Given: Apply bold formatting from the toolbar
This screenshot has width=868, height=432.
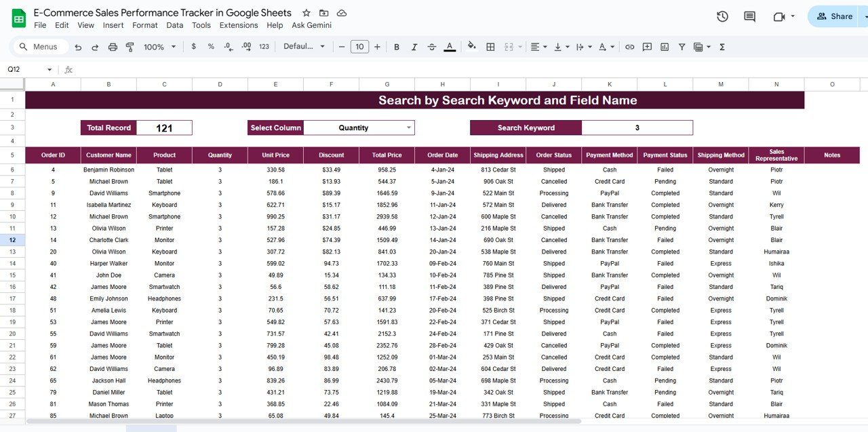Looking at the screenshot, I should [x=397, y=46].
